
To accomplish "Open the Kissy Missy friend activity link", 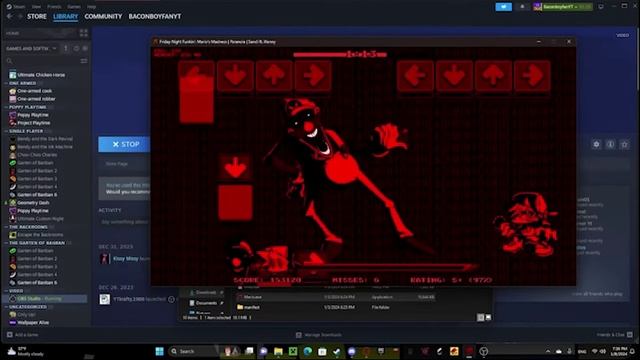I will pos(126,258).
